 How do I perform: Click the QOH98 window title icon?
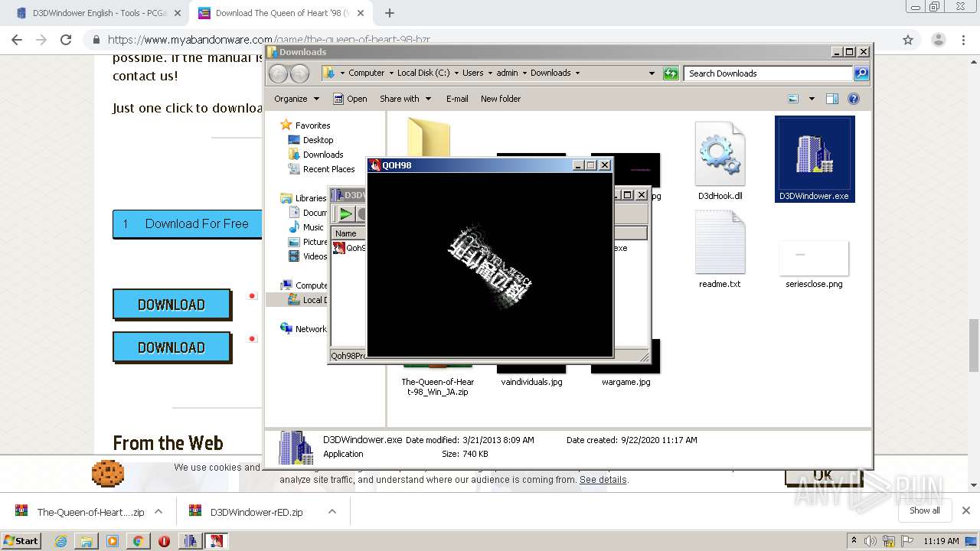click(375, 165)
